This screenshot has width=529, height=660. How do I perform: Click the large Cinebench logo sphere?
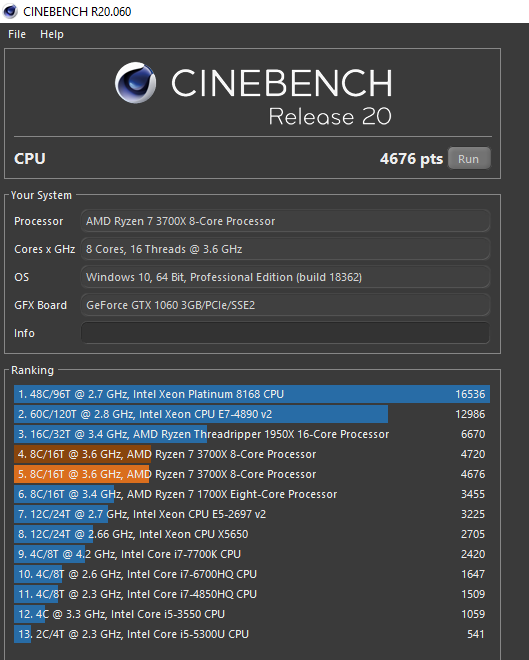[x=136, y=82]
